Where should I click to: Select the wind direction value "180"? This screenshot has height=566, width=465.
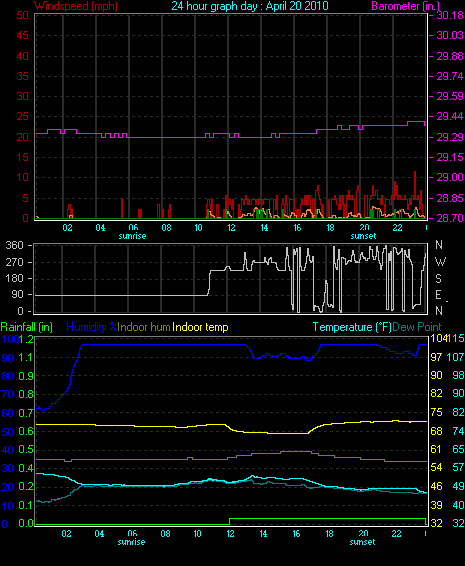[14, 278]
